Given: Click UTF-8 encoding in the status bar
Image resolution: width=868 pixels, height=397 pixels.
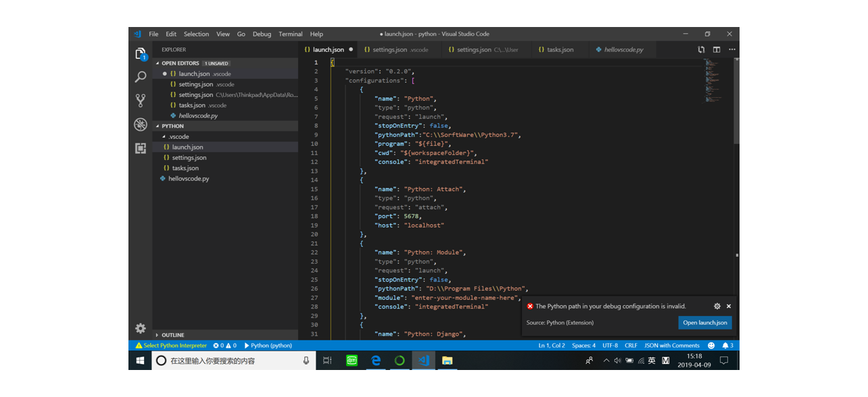Looking at the screenshot, I should click(610, 345).
